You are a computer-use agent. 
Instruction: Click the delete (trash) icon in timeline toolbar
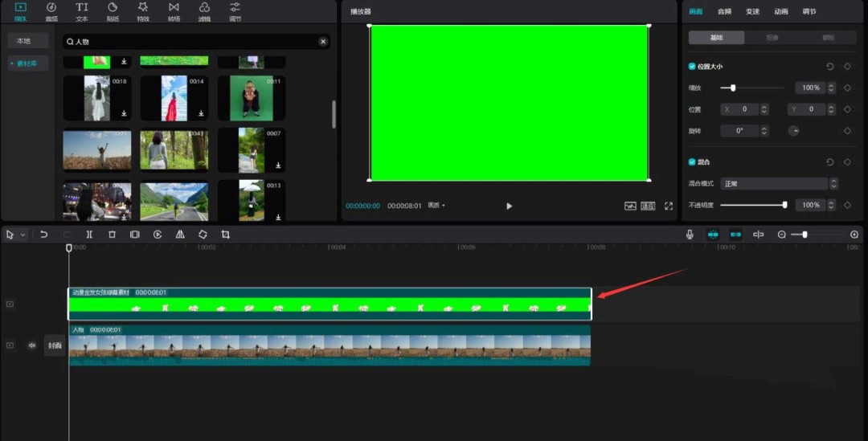[x=112, y=235]
